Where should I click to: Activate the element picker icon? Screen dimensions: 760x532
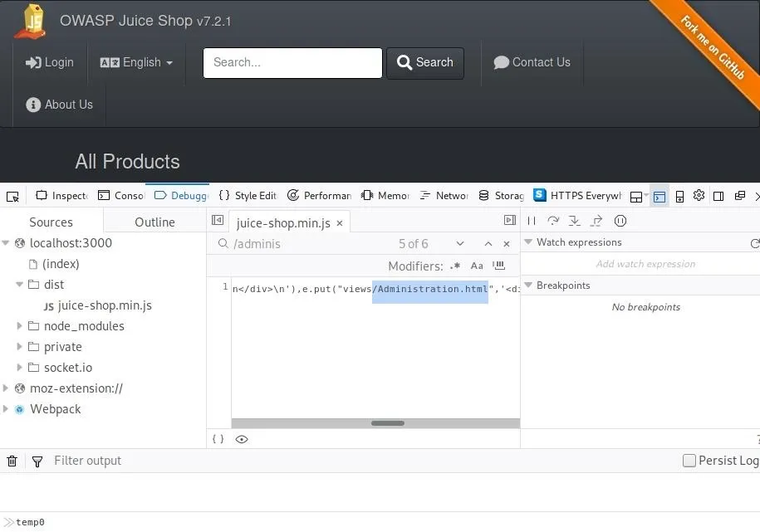point(12,196)
